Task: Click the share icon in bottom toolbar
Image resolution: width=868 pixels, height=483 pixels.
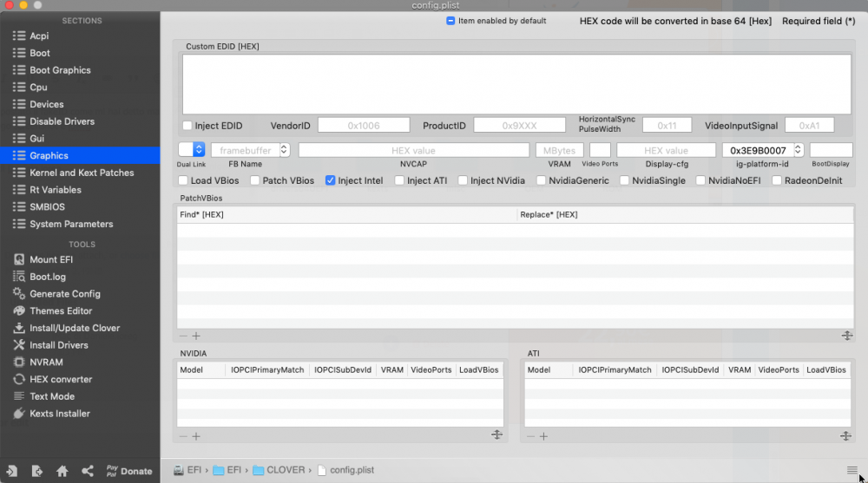Action: pos(88,471)
